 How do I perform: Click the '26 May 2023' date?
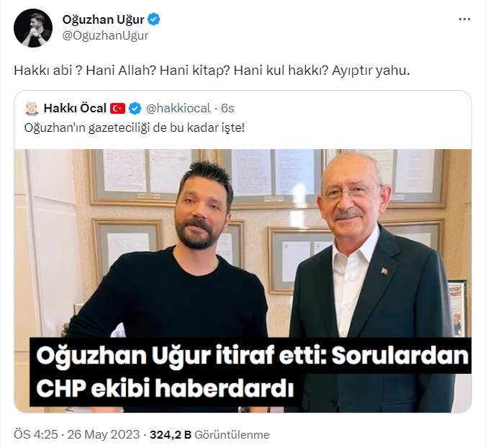click(104, 434)
